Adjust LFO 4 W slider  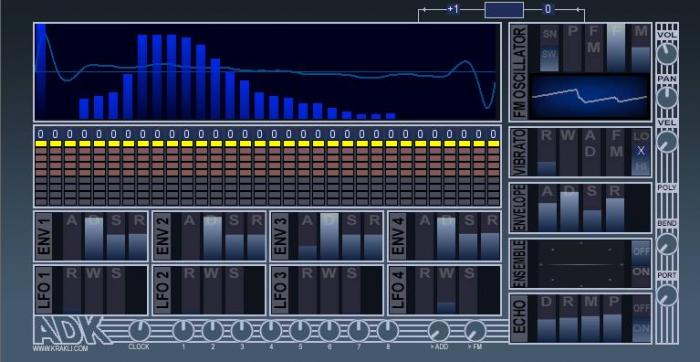446,290
